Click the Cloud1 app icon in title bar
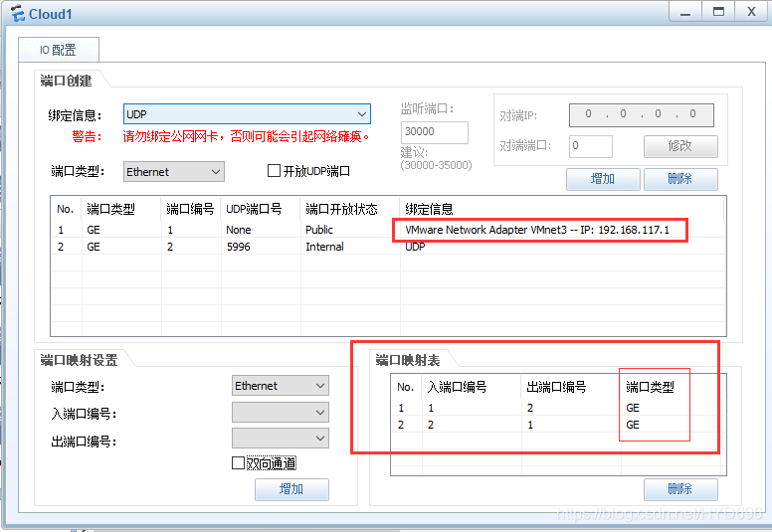The width and height of the screenshot is (772, 532). (x=18, y=13)
